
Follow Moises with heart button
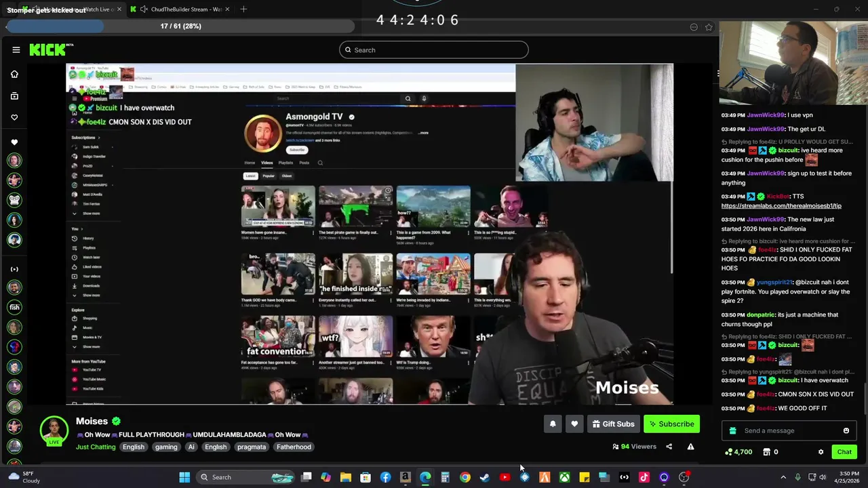pyautogui.click(x=574, y=424)
